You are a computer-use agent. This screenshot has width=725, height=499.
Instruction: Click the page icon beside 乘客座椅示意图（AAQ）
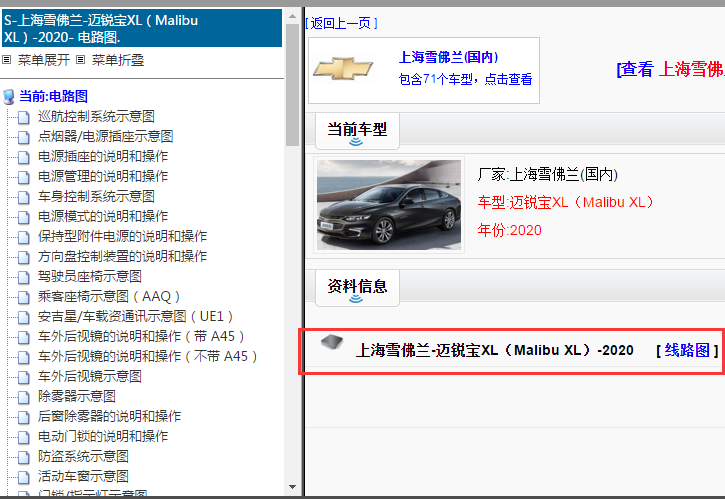pyautogui.click(x=24, y=297)
